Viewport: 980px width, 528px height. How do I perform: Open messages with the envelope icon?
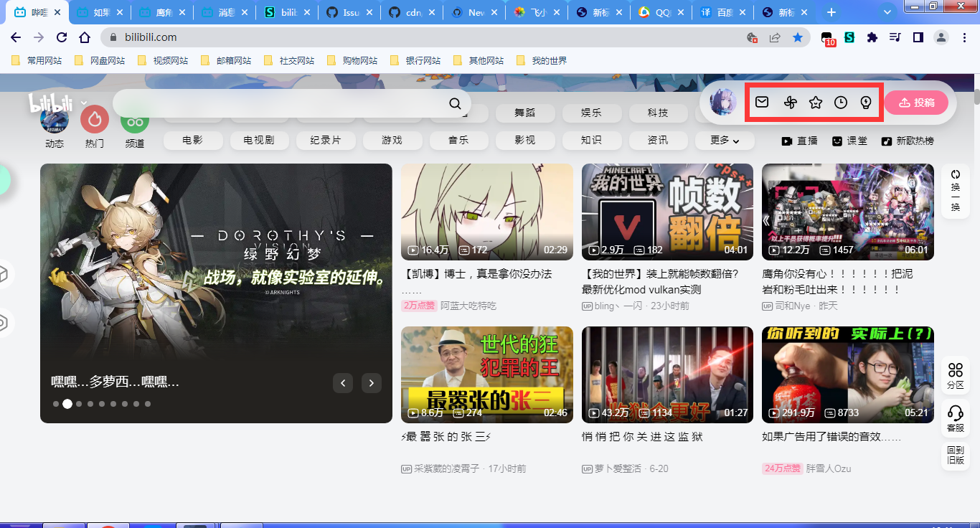(x=762, y=102)
